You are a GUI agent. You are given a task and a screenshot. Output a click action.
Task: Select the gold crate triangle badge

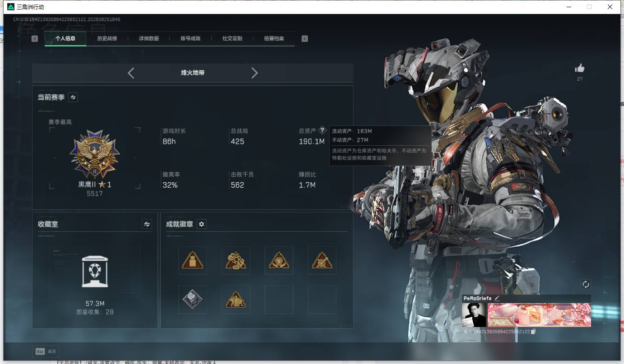(x=193, y=260)
